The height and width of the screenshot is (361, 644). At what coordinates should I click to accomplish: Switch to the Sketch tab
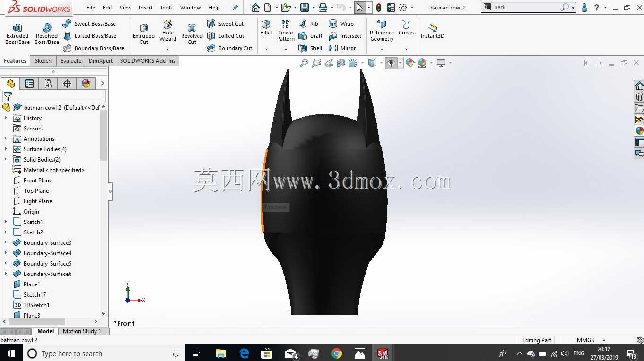43,61
